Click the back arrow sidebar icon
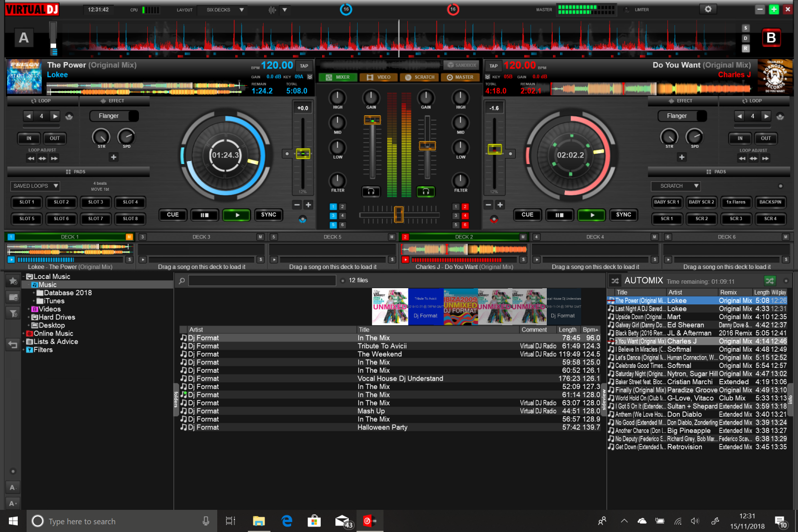The height and width of the screenshot is (532, 798). pos(13,345)
